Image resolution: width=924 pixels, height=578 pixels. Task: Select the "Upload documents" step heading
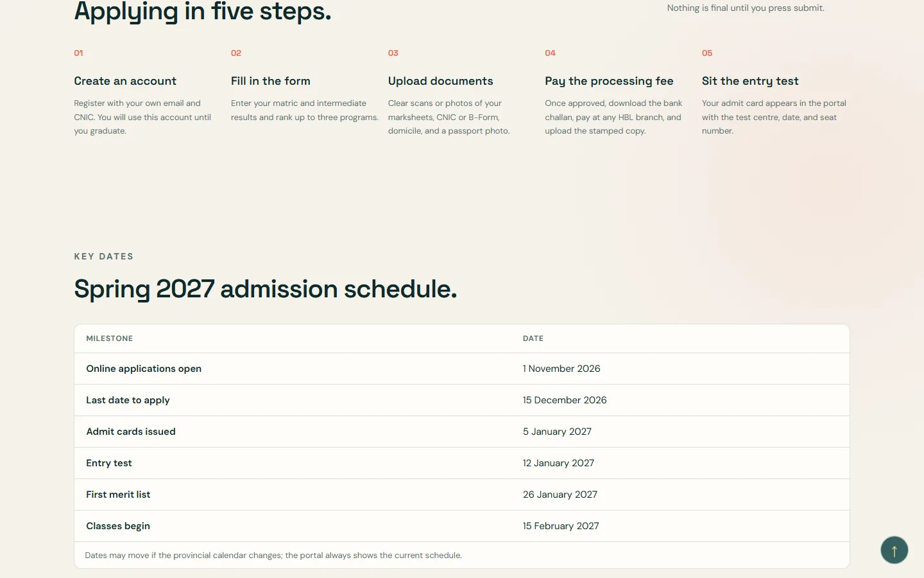click(441, 81)
